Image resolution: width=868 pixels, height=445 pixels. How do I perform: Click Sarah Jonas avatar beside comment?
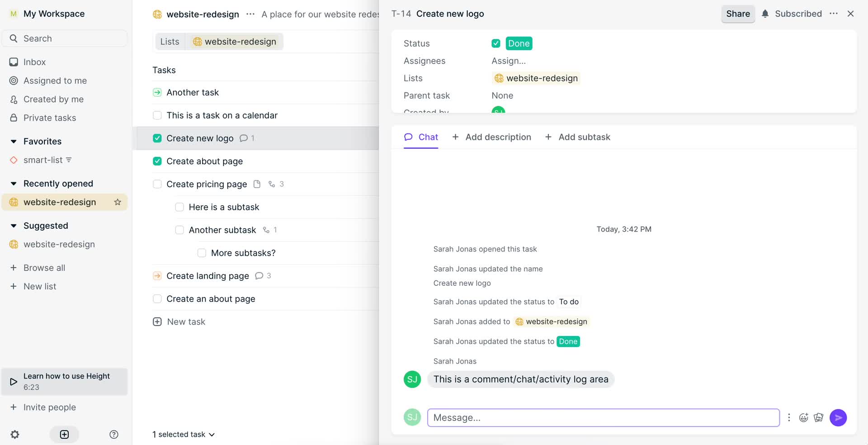[x=412, y=379]
